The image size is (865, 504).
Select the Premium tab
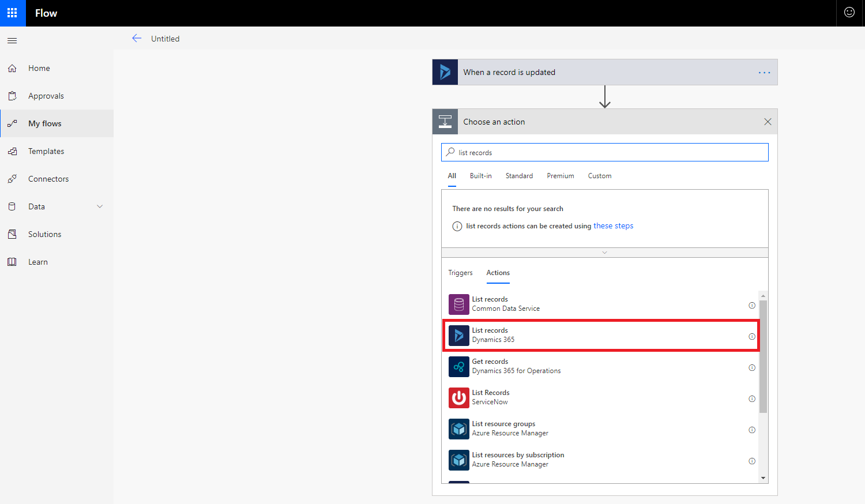click(561, 176)
